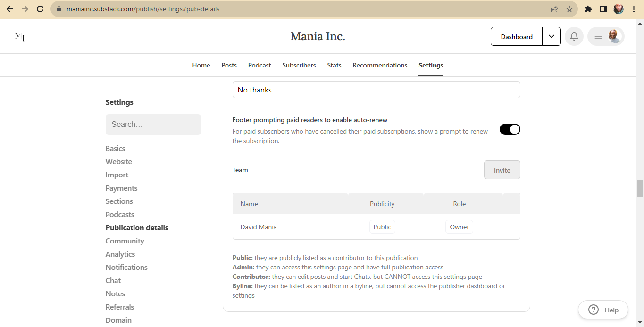Screen dimensions: 644x327
Task: Select the Settings tab
Action: point(431,65)
